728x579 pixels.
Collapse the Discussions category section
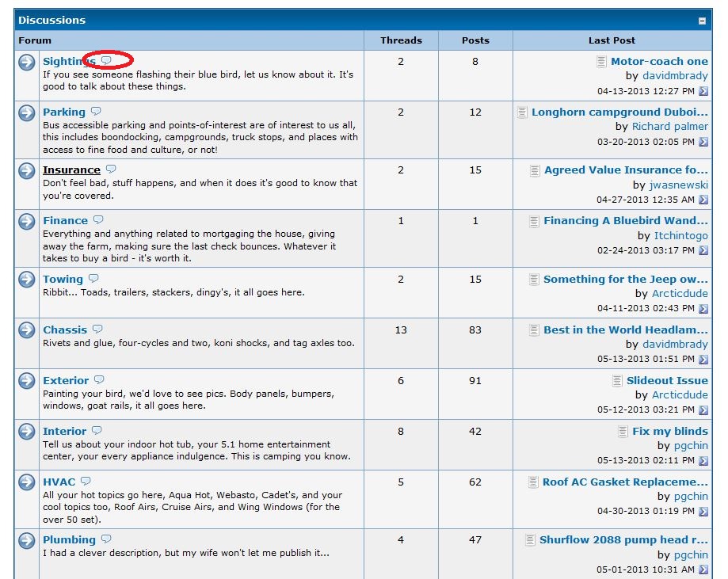point(702,21)
